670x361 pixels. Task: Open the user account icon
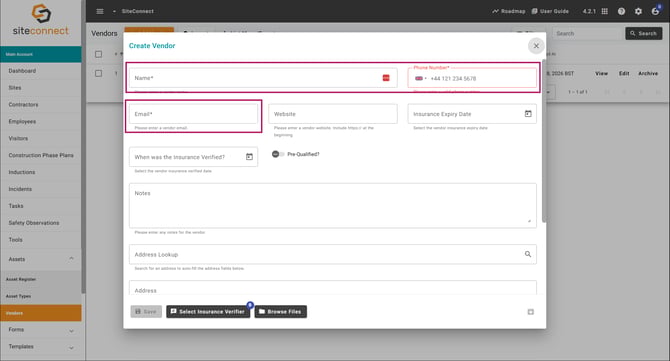(x=655, y=11)
